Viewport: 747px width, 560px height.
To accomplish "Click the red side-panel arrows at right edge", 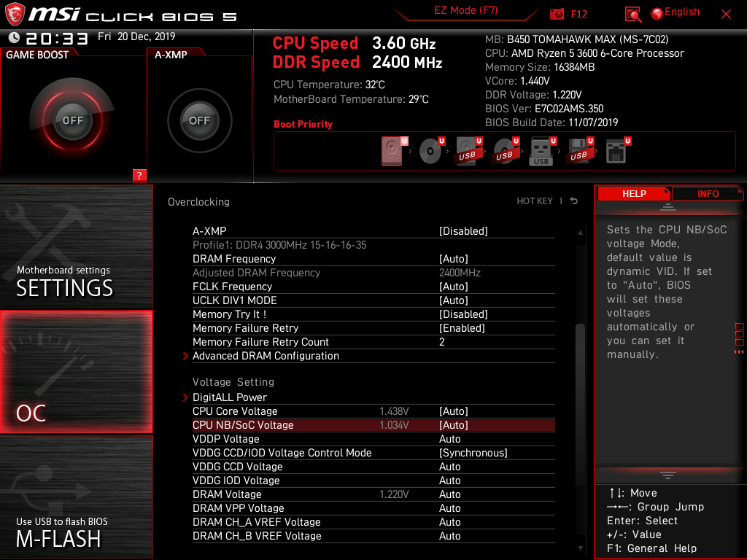I will 739,352.
